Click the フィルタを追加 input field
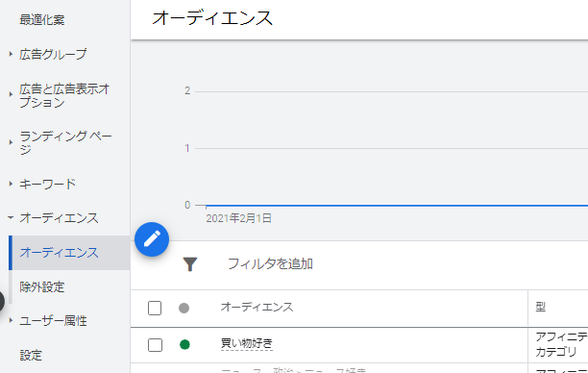The width and height of the screenshot is (588, 373). [270, 263]
